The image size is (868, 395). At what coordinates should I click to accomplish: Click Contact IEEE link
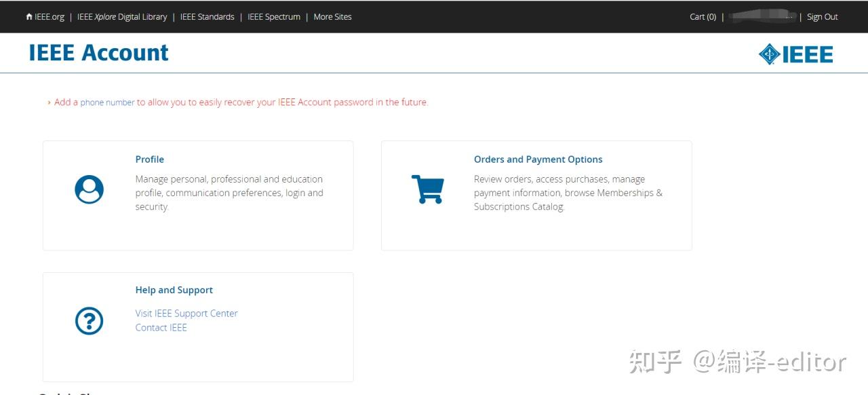pos(161,328)
